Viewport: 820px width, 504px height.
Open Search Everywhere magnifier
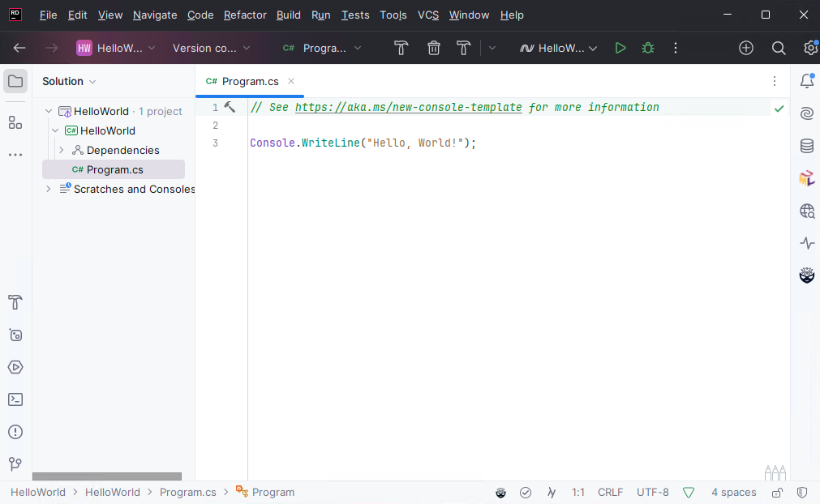click(779, 48)
